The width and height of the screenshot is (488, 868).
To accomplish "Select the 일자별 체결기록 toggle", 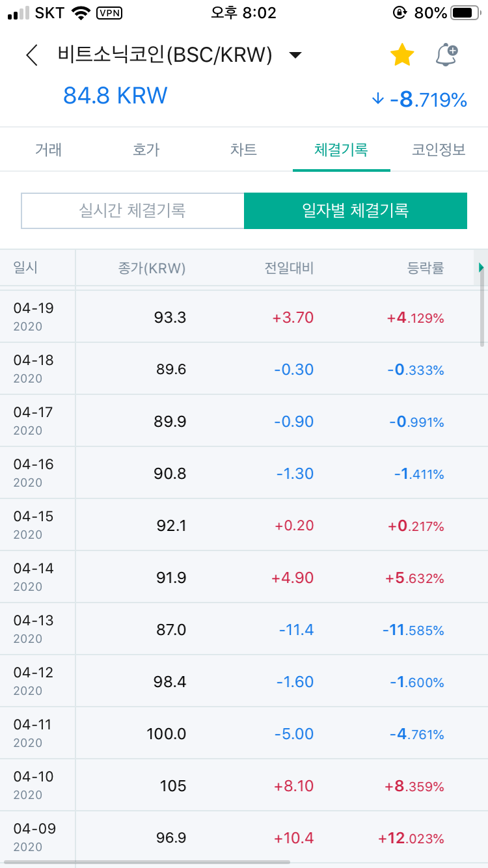I will tap(355, 211).
